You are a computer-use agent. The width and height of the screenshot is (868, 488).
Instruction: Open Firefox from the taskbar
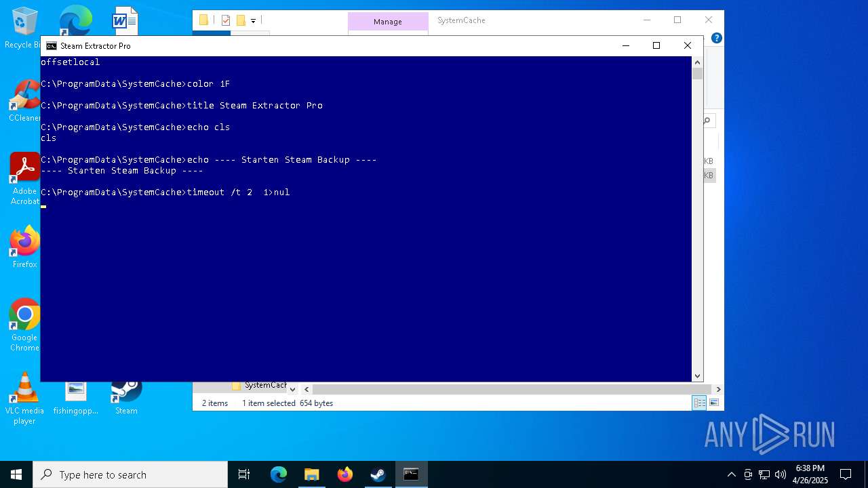(345, 474)
